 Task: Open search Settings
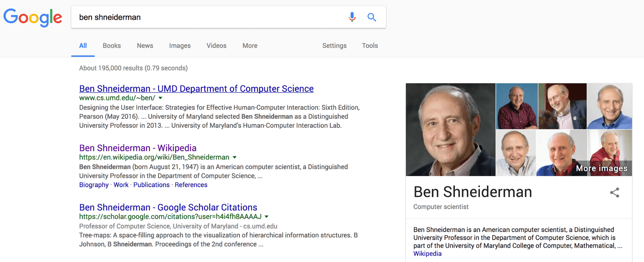[x=334, y=46]
